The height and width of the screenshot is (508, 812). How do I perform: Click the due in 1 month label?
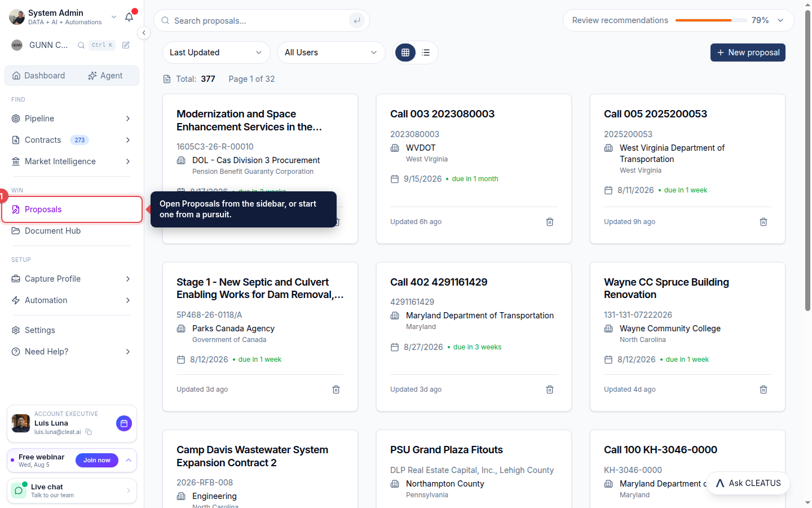click(475, 179)
